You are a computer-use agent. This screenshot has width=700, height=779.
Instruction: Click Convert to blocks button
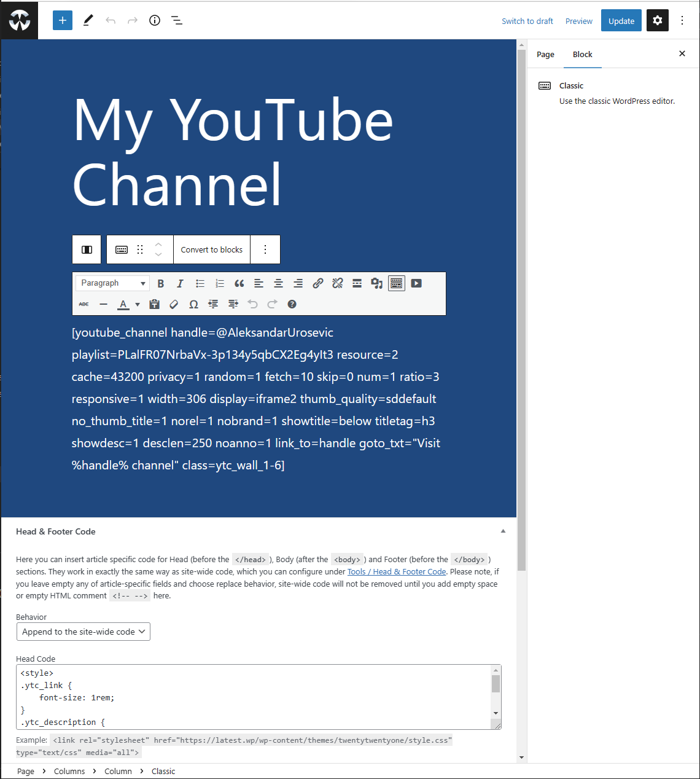(212, 249)
